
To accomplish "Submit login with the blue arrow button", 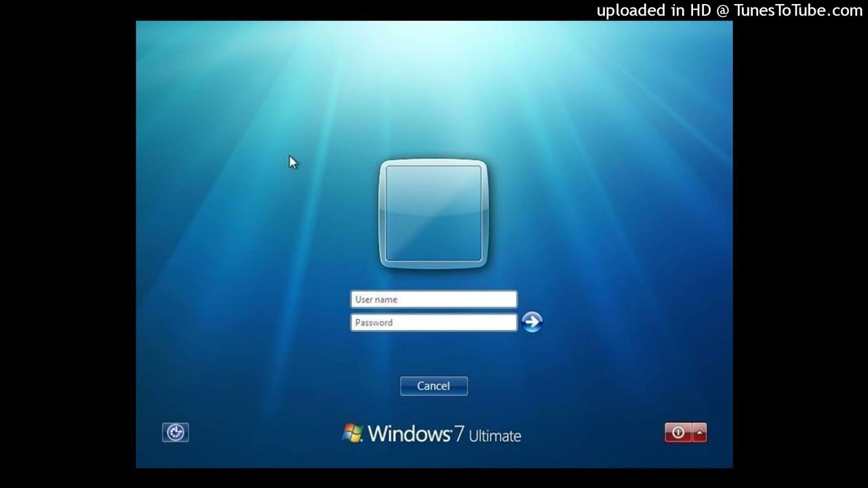I will [x=532, y=322].
